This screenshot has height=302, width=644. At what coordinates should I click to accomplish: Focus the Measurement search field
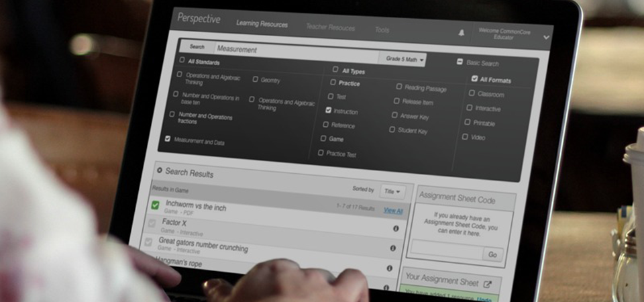[297, 52]
